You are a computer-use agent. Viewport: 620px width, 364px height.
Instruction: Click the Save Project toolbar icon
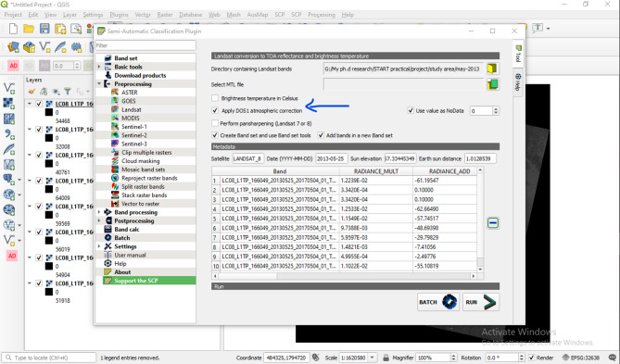coord(44,29)
